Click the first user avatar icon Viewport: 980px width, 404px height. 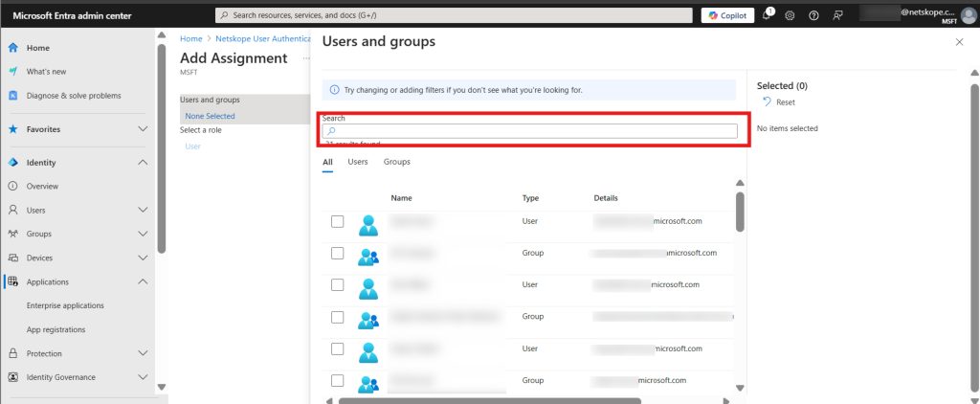tap(368, 225)
